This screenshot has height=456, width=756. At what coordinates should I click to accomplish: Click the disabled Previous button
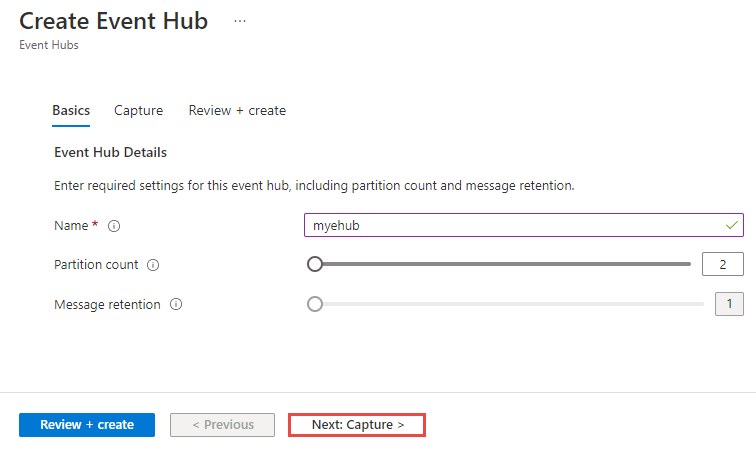click(222, 425)
